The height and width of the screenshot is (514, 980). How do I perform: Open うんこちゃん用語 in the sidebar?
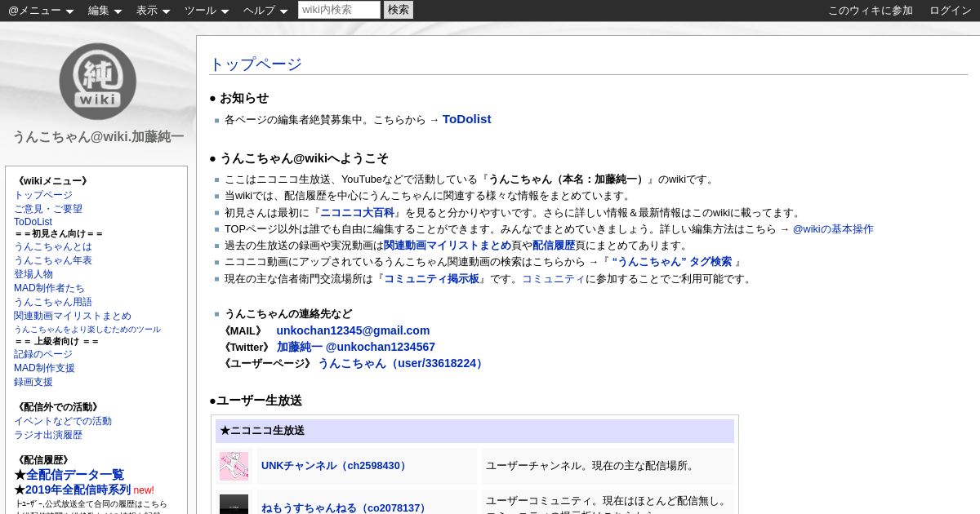pyautogui.click(x=53, y=302)
